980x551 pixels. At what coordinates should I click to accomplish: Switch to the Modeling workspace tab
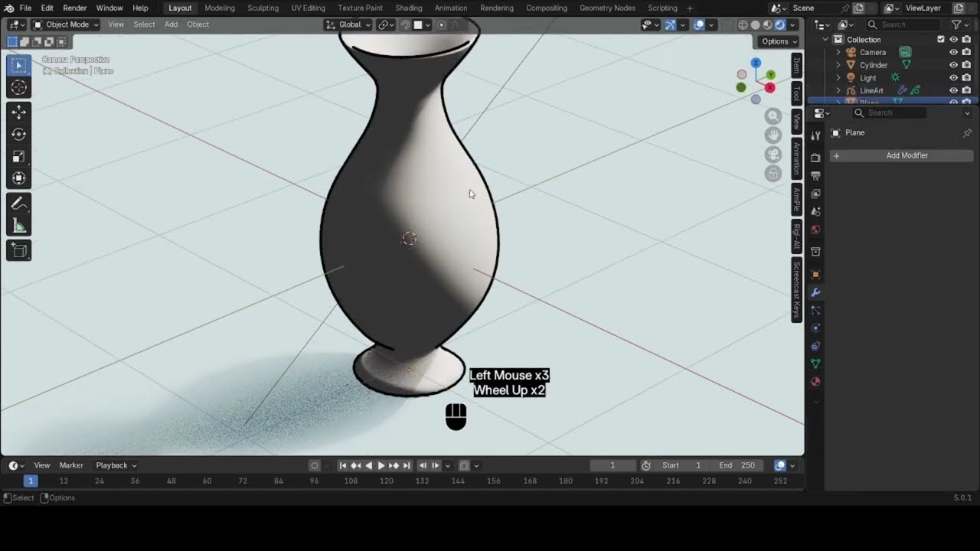click(220, 8)
